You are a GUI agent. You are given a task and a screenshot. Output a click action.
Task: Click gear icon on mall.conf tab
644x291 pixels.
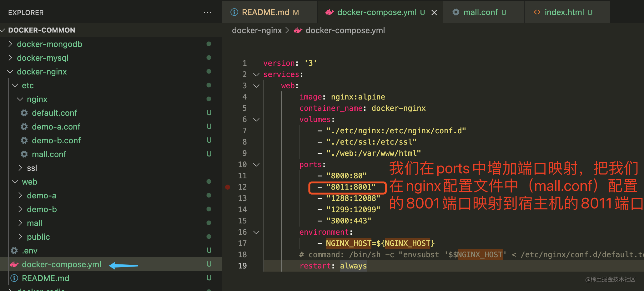[x=456, y=12]
